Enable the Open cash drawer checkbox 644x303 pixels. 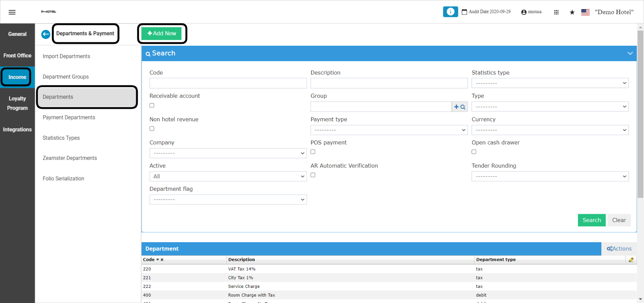coord(474,152)
